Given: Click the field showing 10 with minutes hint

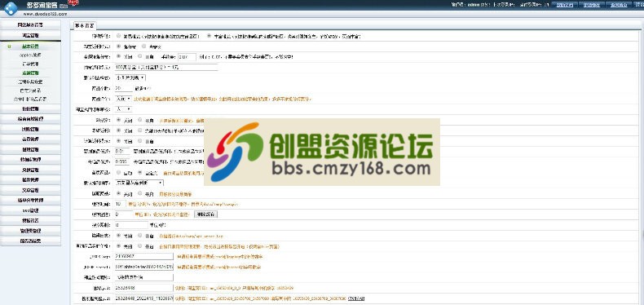Looking at the screenshot, I should tap(121, 204).
